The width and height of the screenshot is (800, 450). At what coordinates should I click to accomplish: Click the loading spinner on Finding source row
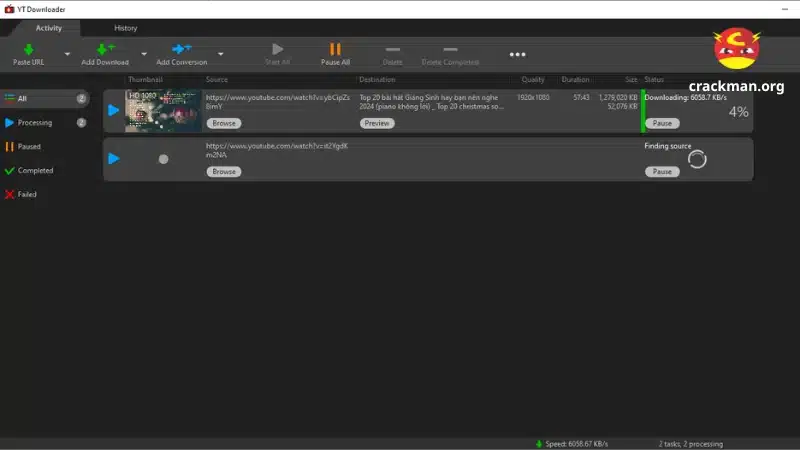[x=697, y=159]
